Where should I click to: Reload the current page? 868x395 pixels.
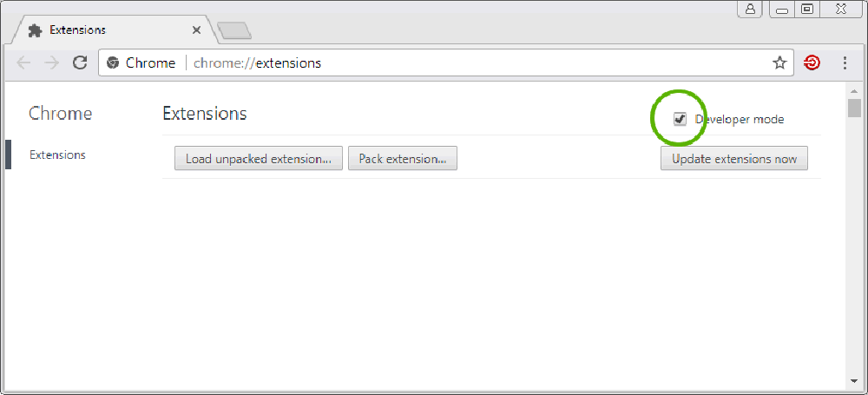tap(80, 63)
